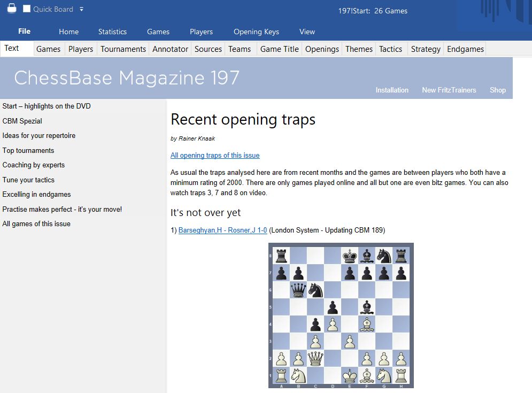Open the Endgames tab

pos(465,49)
